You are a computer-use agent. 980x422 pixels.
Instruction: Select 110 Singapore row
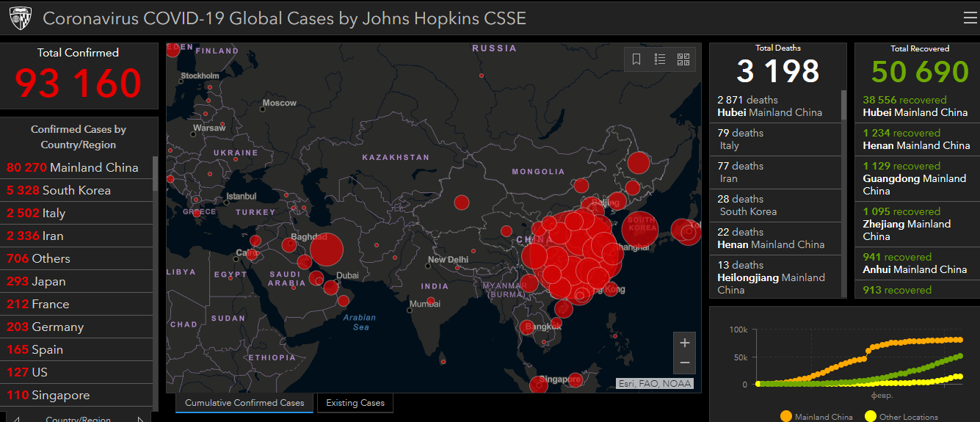(x=76, y=395)
